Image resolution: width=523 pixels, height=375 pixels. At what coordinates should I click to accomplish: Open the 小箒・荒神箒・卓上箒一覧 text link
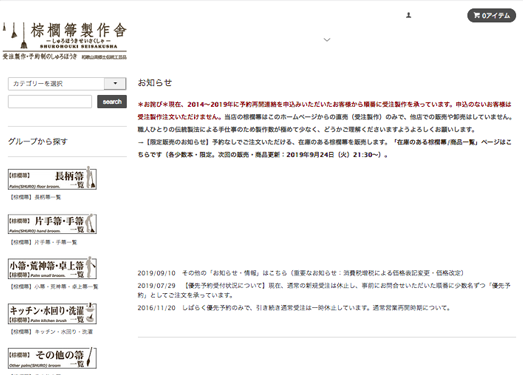pos(54,287)
